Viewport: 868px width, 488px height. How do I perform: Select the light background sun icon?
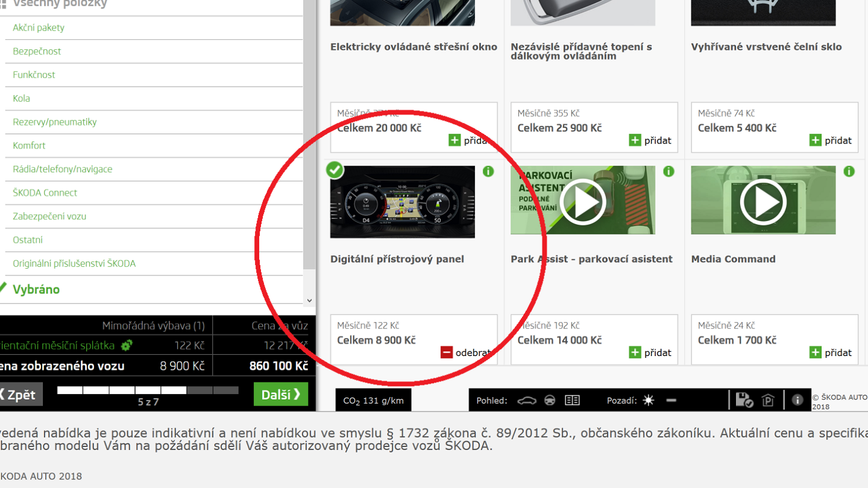[x=648, y=400]
